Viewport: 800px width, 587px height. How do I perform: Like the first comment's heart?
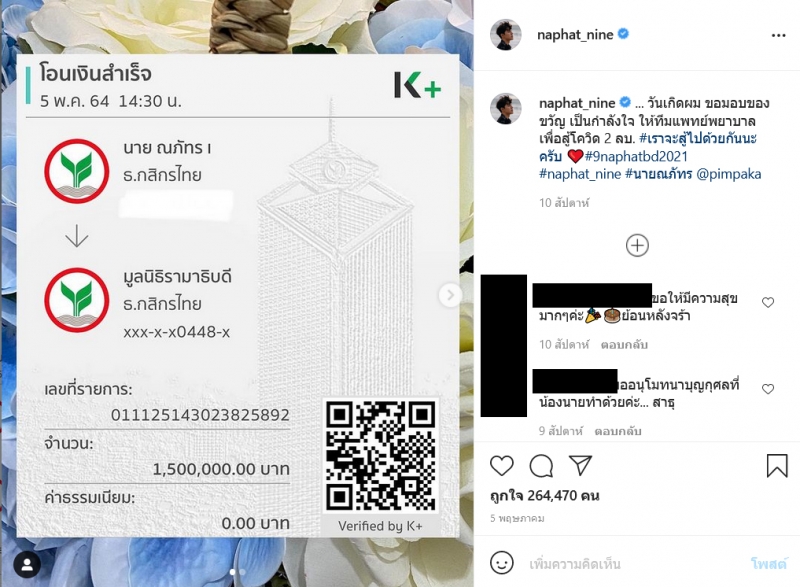coord(768,302)
